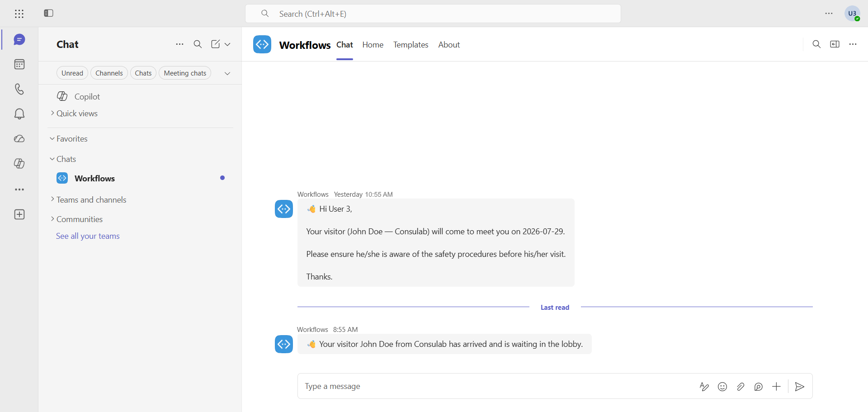Toggle the Chats filter chip
Screen dimensions: 868x412
tap(143, 73)
